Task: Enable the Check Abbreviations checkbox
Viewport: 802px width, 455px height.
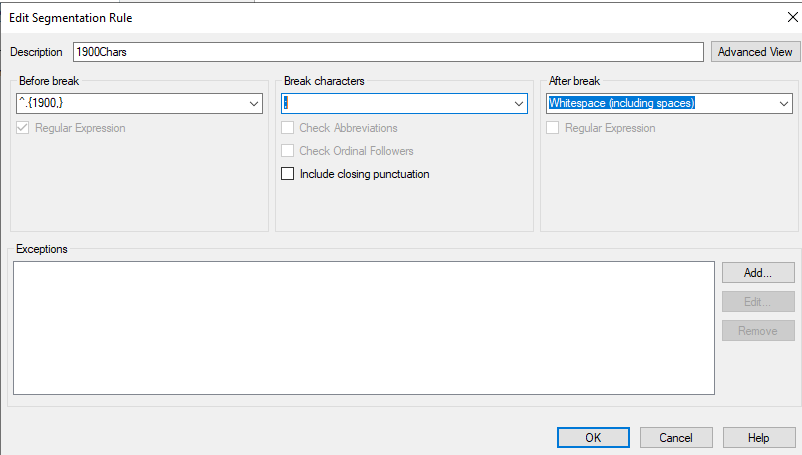Action: pos(288,128)
